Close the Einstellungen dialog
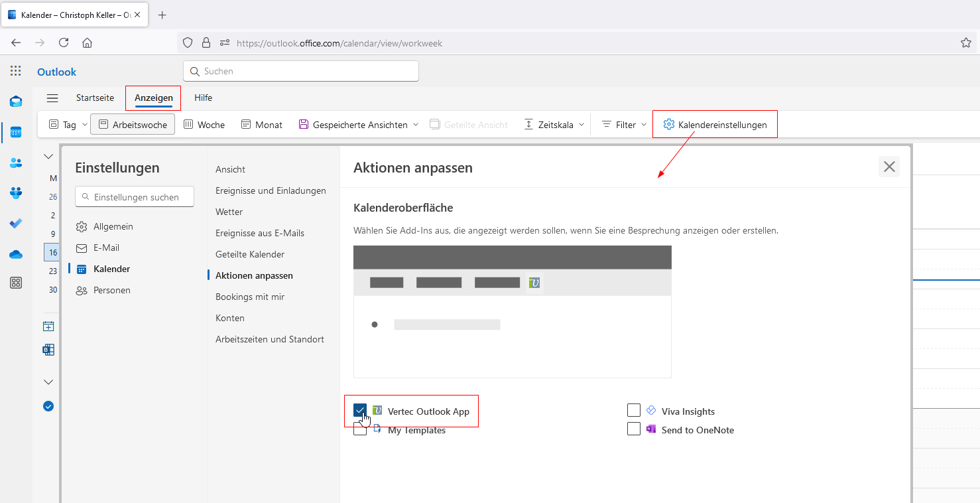The height and width of the screenshot is (503, 980). (889, 167)
